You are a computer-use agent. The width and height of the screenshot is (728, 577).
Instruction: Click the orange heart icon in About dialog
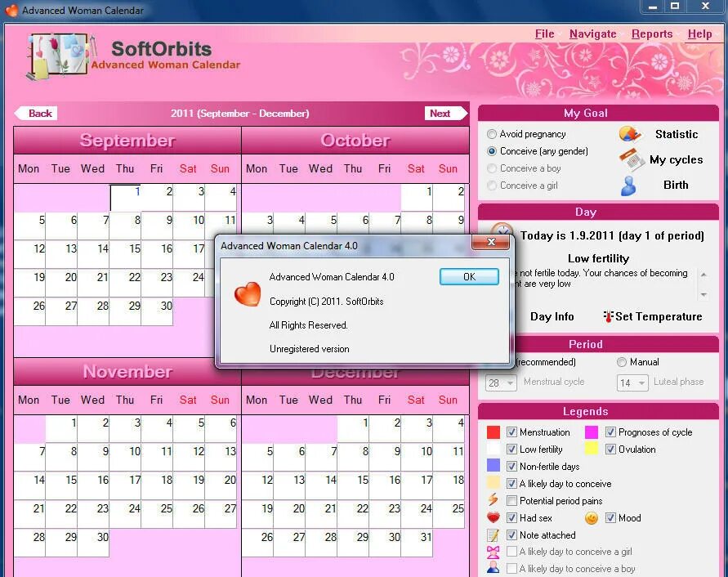[248, 294]
